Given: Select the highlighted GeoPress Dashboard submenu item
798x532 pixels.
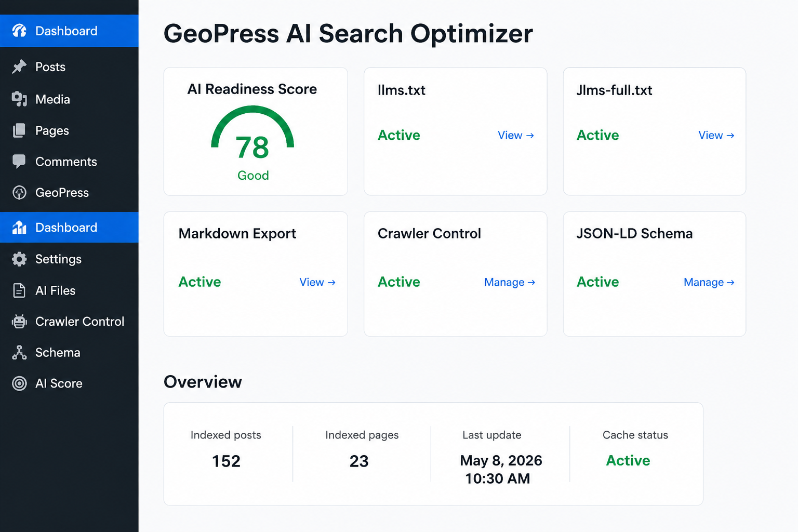Looking at the screenshot, I should click(69, 227).
